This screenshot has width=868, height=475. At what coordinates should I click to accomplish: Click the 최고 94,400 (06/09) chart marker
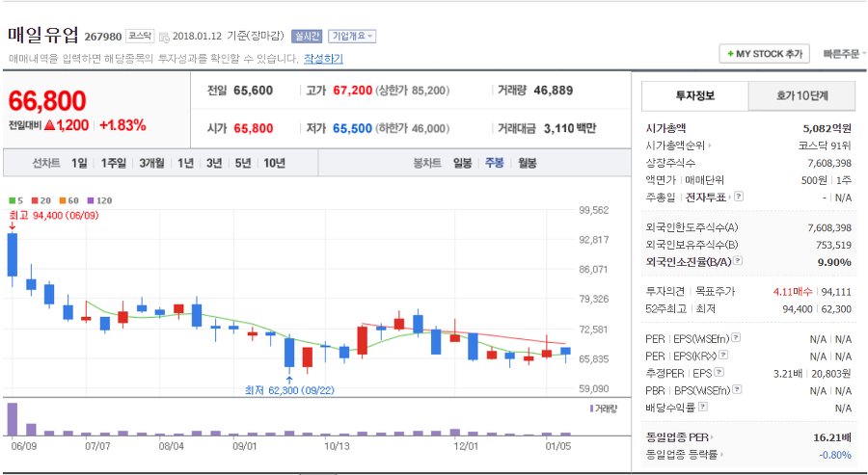click(x=54, y=215)
